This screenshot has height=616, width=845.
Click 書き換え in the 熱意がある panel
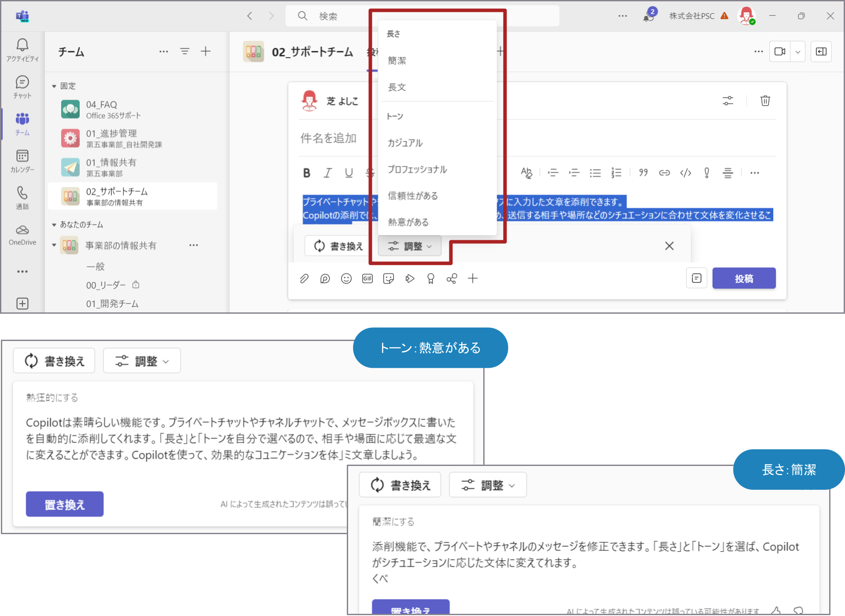click(54, 361)
